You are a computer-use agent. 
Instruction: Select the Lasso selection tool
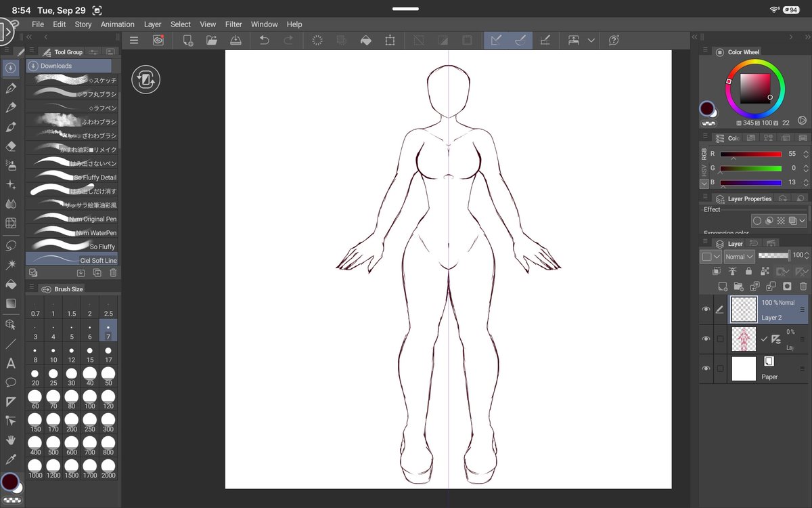(11, 245)
